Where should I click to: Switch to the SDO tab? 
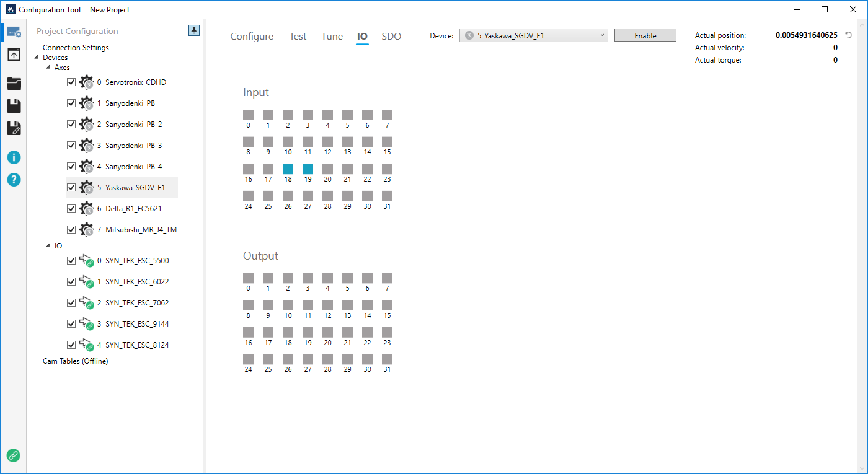click(391, 37)
